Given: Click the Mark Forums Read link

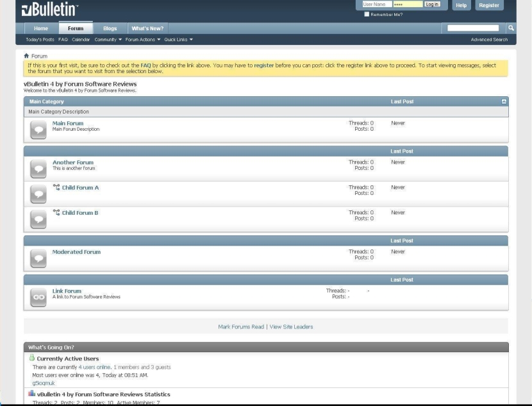Looking at the screenshot, I should (x=242, y=326).
